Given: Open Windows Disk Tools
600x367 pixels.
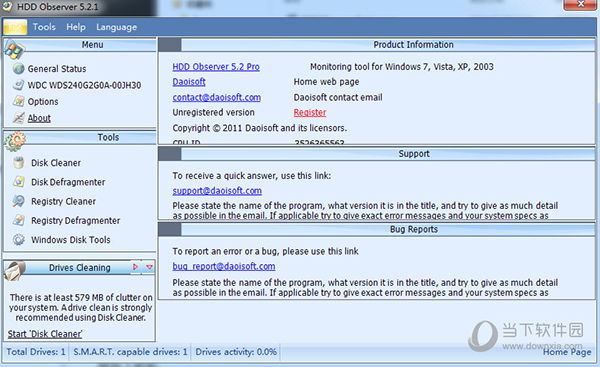Looking at the screenshot, I should 71,240.
